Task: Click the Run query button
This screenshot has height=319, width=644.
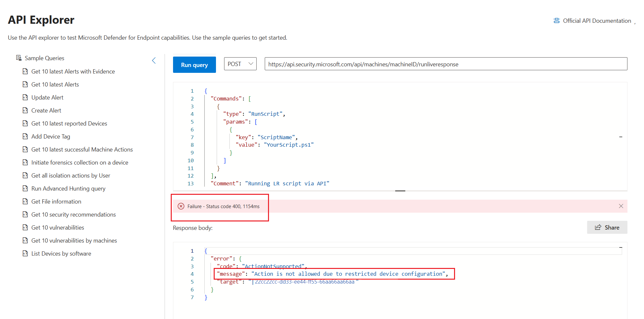Action: 194,65
